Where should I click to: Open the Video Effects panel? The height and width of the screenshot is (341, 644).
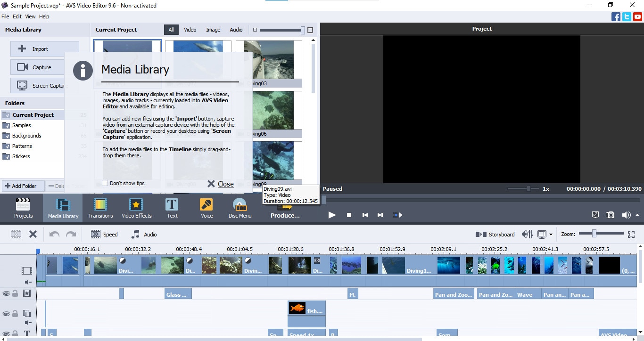point(137,208)
